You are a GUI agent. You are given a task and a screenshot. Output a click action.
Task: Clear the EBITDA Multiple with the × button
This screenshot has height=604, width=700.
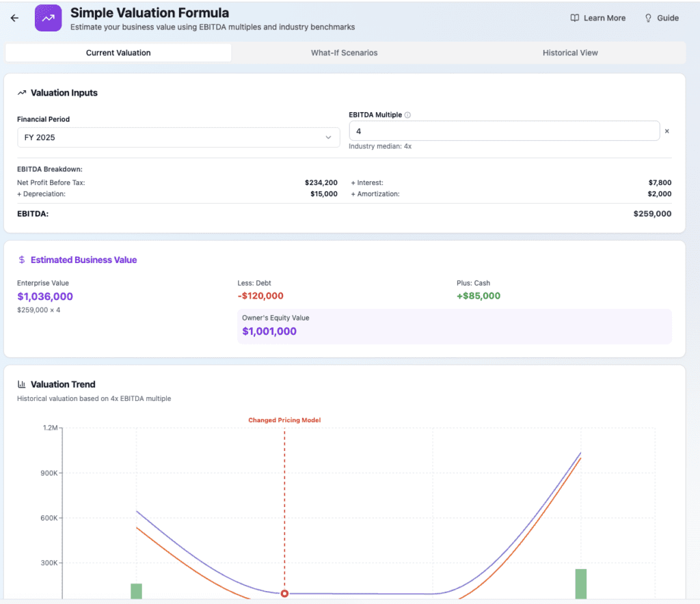667,131
